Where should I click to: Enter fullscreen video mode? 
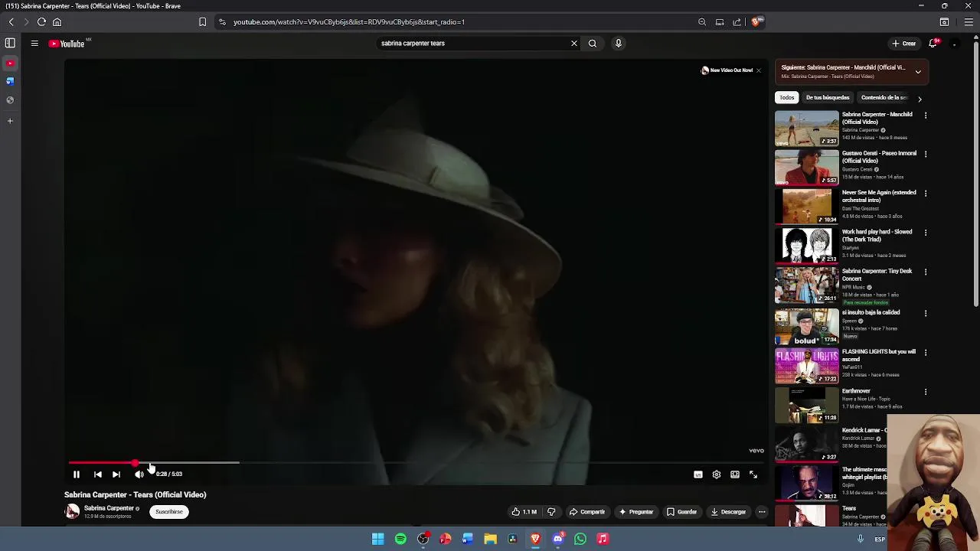pos(753,474)
